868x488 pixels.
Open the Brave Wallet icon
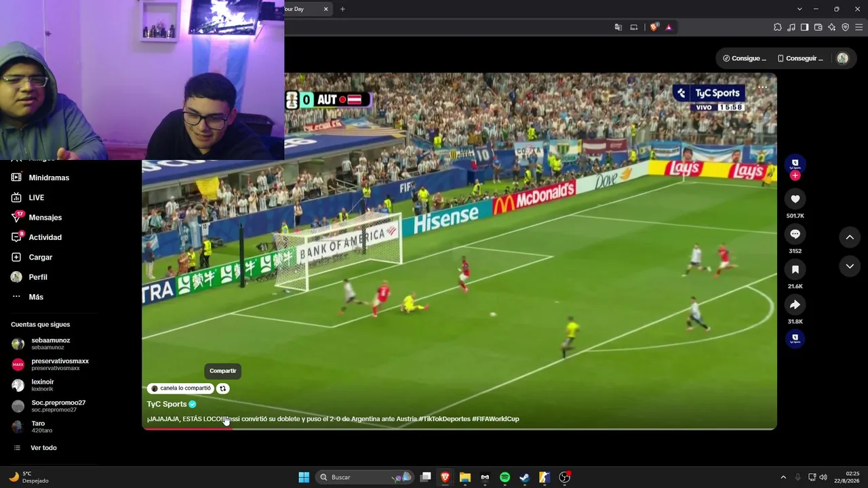coord(818,27)
